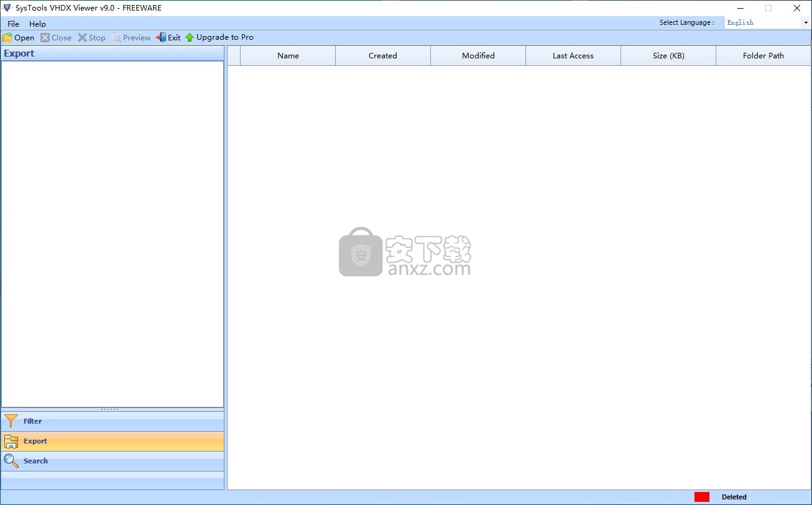
Task: Open the File menu
Action: click(x=13, y=24)
